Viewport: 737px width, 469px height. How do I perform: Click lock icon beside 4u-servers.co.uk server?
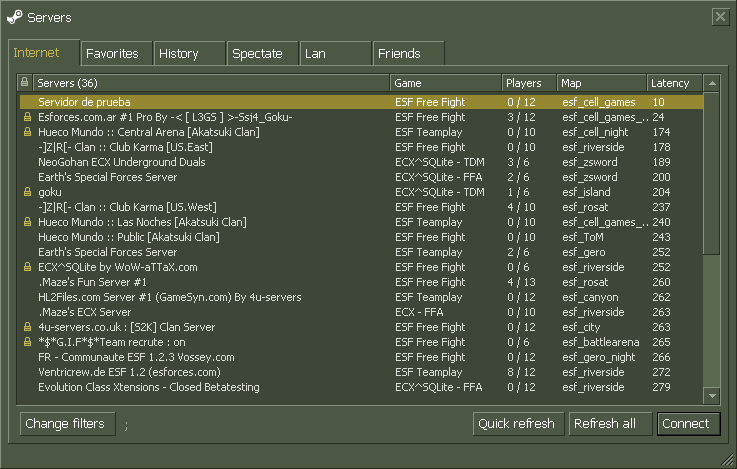pos(28,327)
